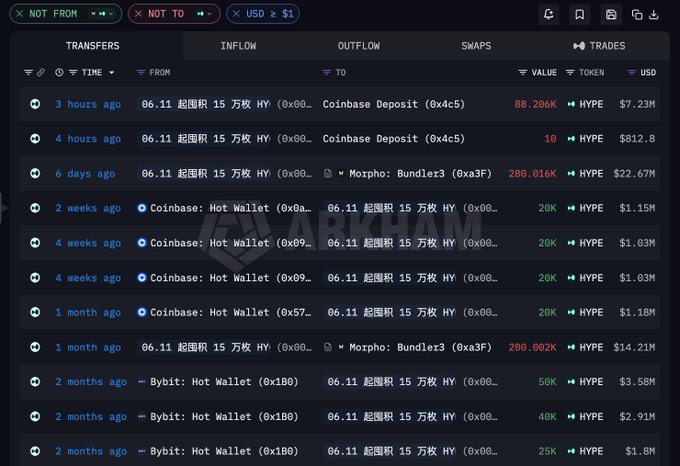Open Bybit: Hot Wallet in the 50K row
This screenshot has height=466, width=680.
[224, 381]
